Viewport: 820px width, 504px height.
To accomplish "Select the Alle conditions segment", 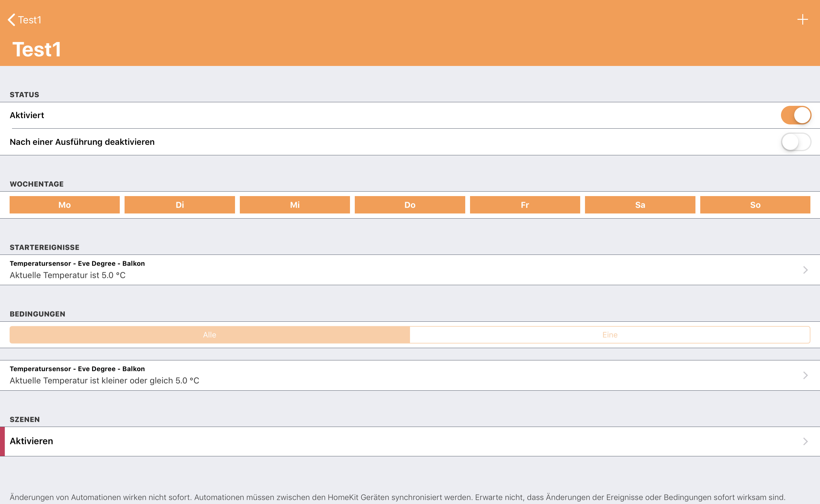I will click(210, 335).
